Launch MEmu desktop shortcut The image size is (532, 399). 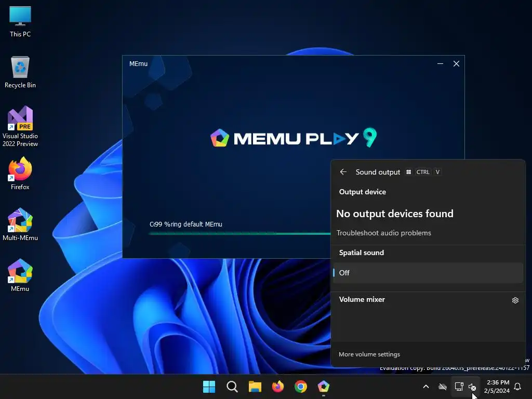[20, 275]
